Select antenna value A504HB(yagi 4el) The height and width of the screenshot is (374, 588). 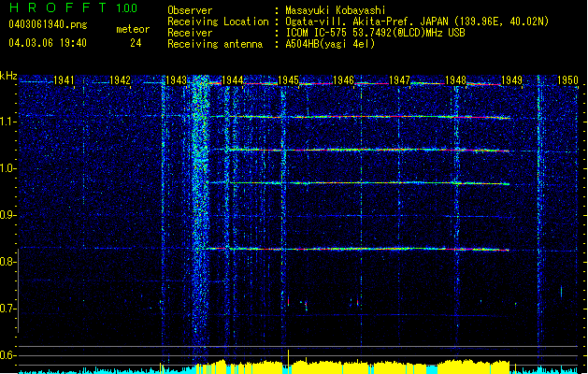click(330, 44)
